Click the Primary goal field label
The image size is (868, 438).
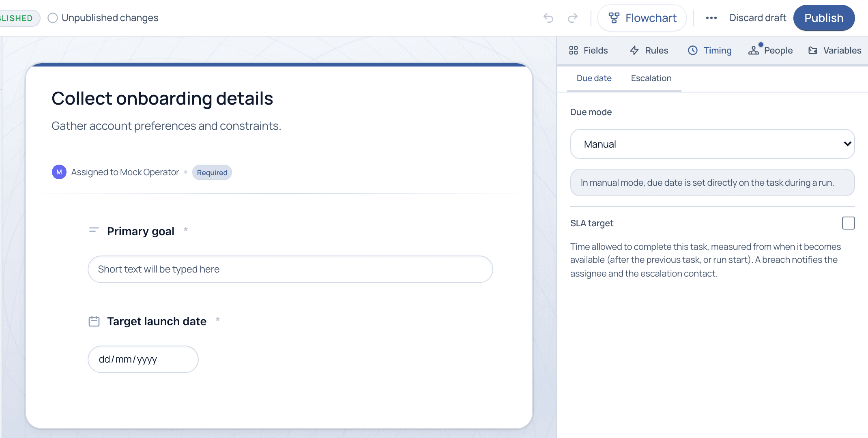[141, 231]
